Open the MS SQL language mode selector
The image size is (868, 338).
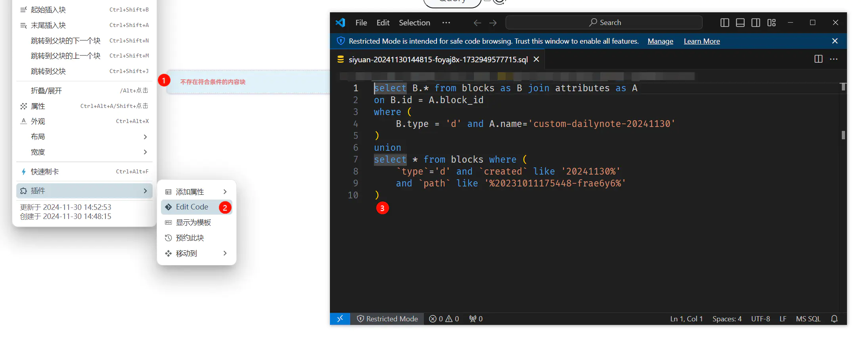(x=808, y=319)
